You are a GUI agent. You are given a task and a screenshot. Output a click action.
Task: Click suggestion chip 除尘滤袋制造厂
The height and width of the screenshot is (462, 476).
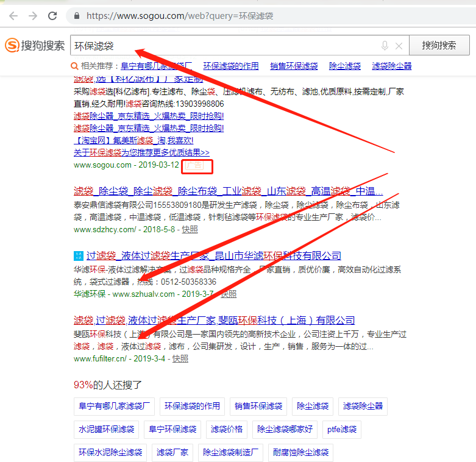click(x=231, y=452)
